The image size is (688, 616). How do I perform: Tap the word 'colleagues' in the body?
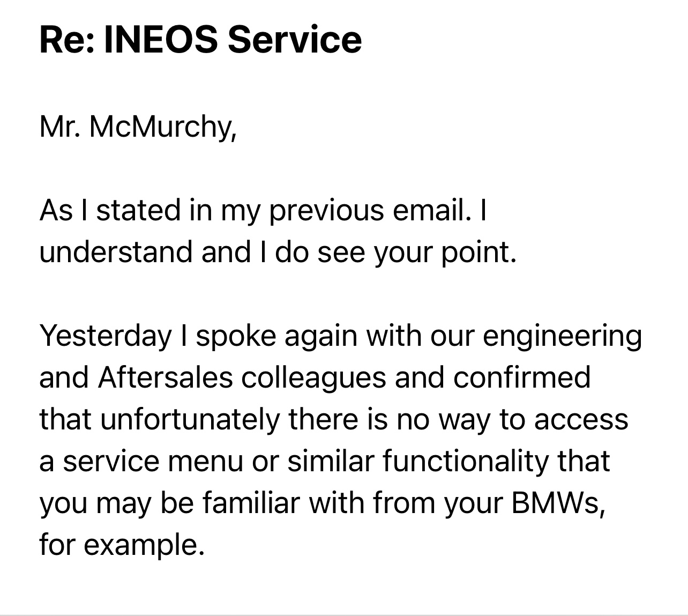(313, 378)
